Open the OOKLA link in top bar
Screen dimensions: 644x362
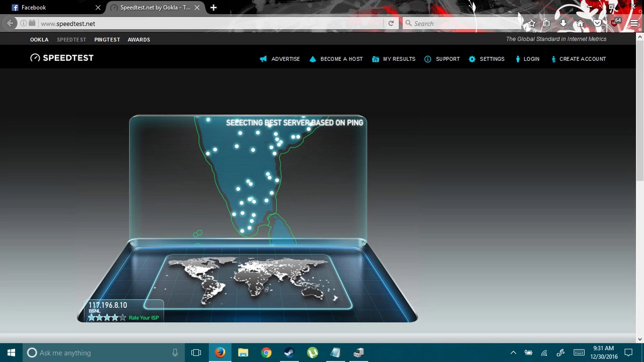click(39, 40)
